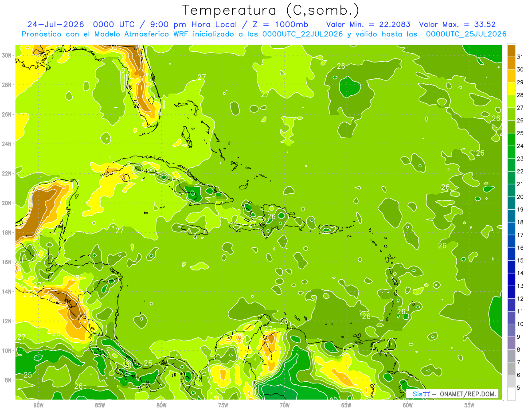Select the 'Valor Min. = 22.2083' readout
532x411 pixels.
click(368, 24)
